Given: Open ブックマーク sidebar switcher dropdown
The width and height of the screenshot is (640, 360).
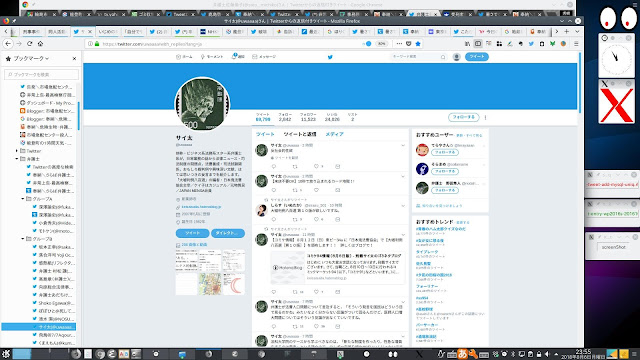Looking at the screenshot, I should (31, 59).
